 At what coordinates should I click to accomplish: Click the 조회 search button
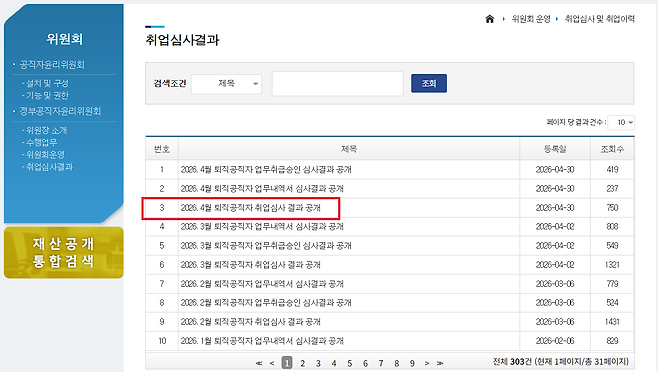pyautogui.click(x=429, y=83)
